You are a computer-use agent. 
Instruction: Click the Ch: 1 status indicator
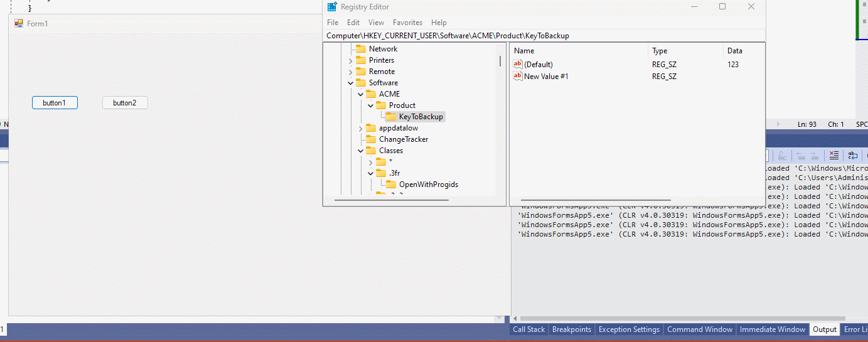[836, 124]
